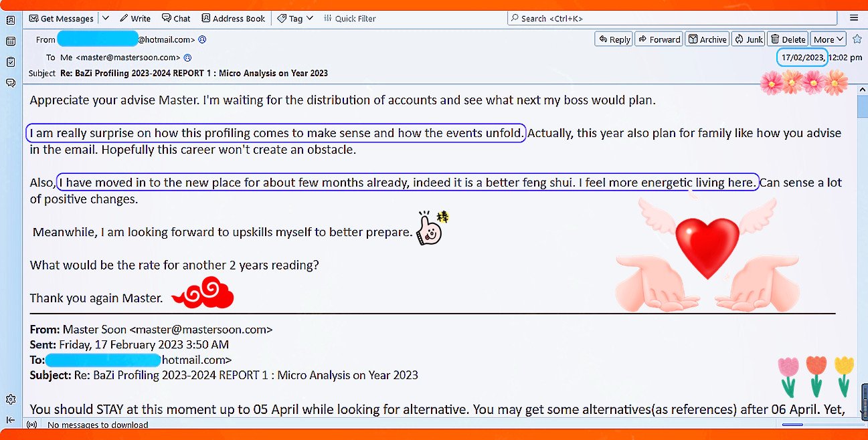The image size is (868, 440).
Task: Open the Tasks space in sidebar
Action: [10, 62]
